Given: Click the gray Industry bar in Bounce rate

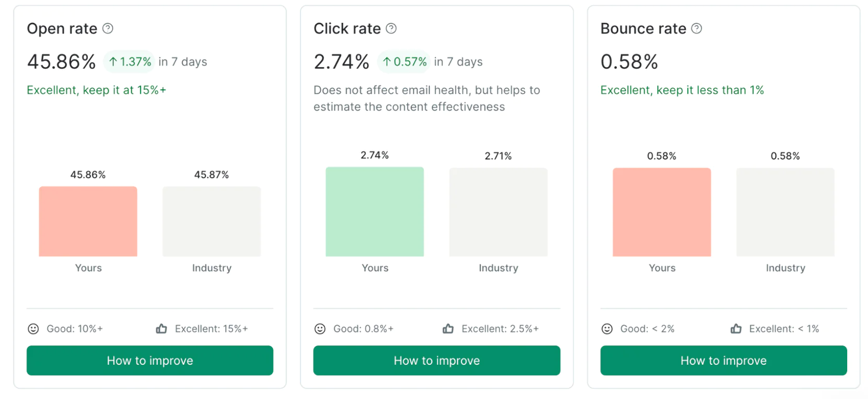Looking at the screenshot, I should [x=785, y=212].
